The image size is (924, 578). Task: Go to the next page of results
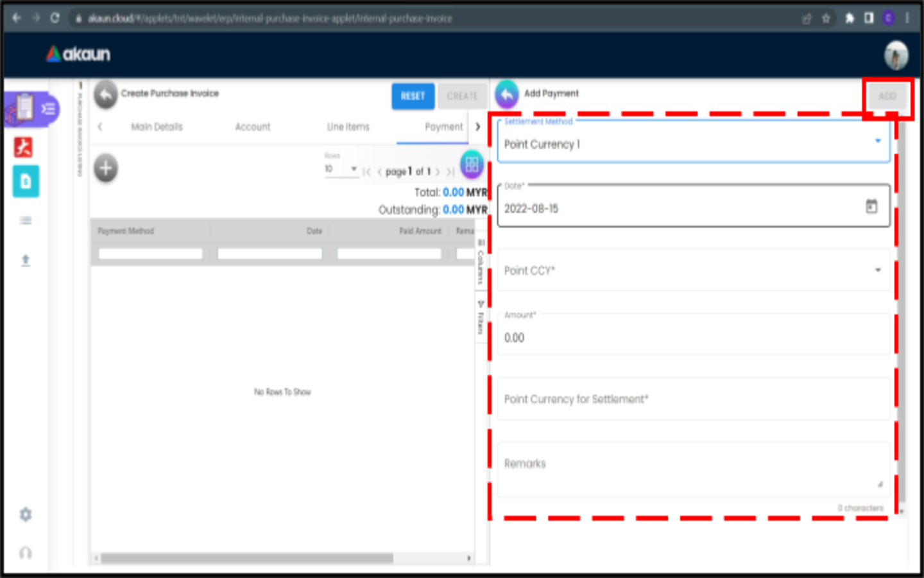tap(438, 171)
